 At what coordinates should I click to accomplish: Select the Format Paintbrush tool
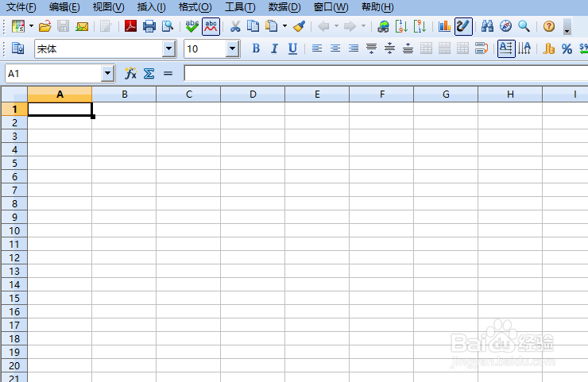(x=300, y=26)
